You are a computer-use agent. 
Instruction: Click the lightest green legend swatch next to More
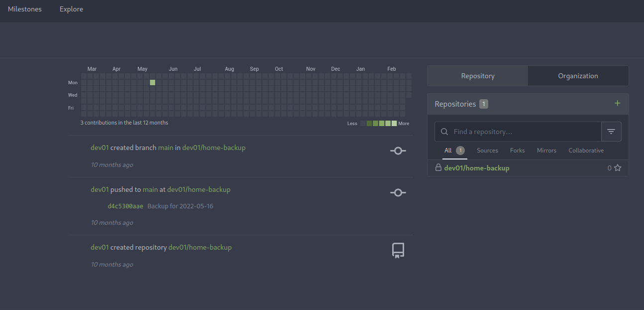coord(394,123)
